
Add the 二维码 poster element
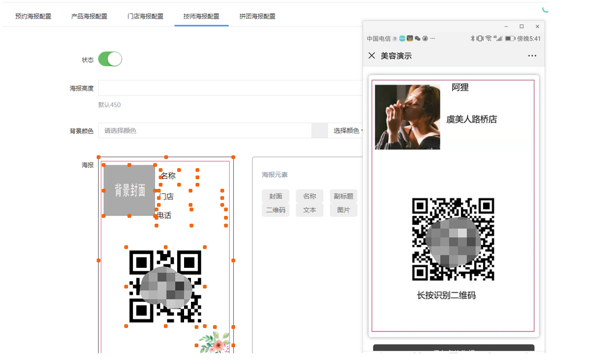pyautogui.click(x=275, y=210)
